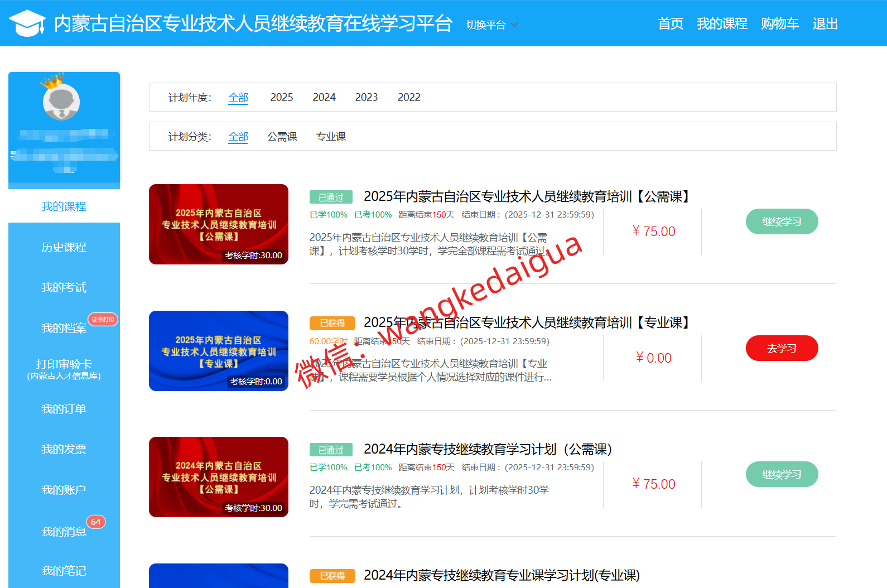Screen dimensions: 887x588
Task: Click ¥ 75.00 price of 2025 公需课
Action: [x=654, y=231]
